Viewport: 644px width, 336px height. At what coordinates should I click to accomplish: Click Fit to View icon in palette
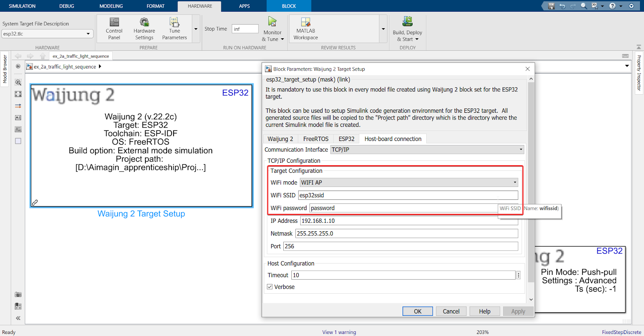tap(18, 94)
